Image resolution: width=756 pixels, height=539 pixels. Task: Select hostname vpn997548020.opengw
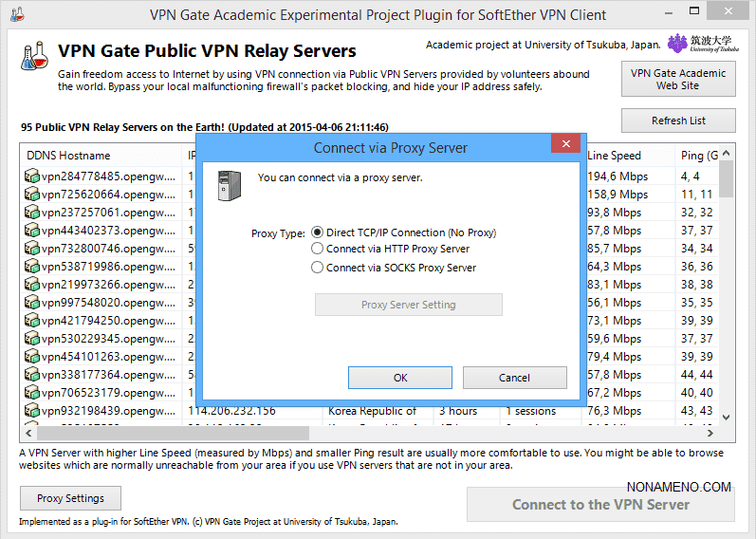pyautogui.click(x=108, y=303)
